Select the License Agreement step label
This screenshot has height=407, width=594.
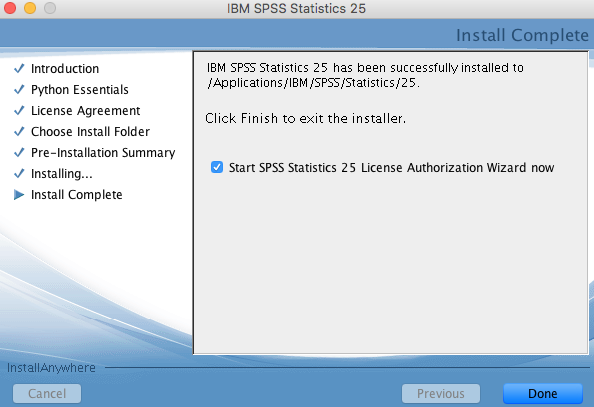[x=86, y=111]
